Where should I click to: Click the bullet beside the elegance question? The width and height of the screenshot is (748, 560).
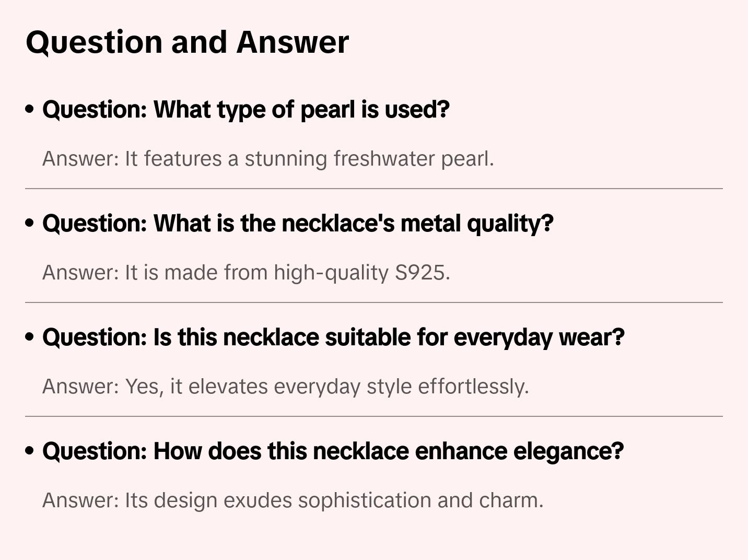30,451
